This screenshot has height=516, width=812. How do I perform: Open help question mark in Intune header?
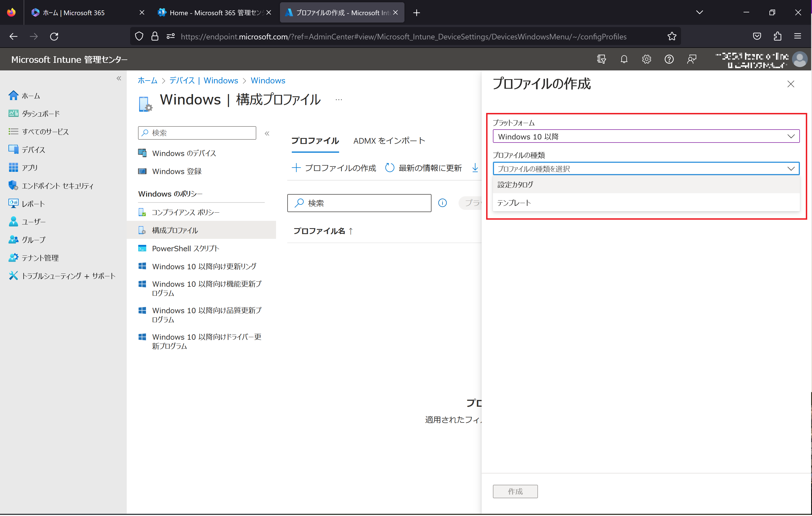pyautogui.click(x=669, y=59)
